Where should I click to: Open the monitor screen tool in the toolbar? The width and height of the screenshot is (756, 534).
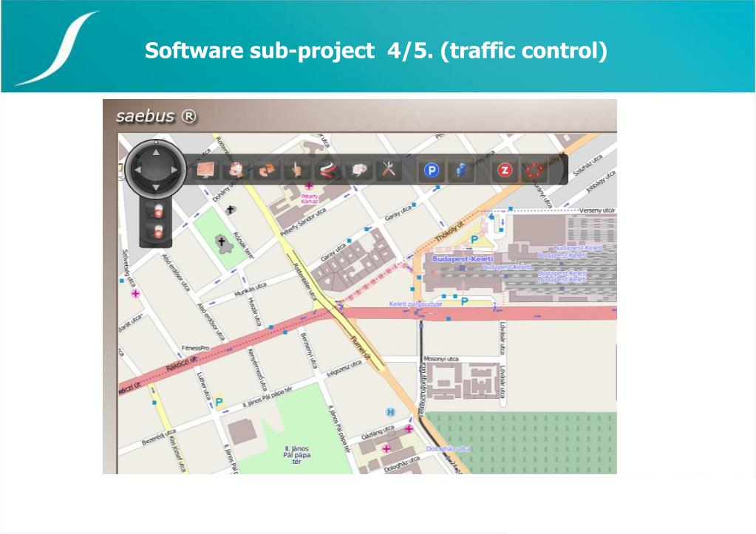[206, 170]
